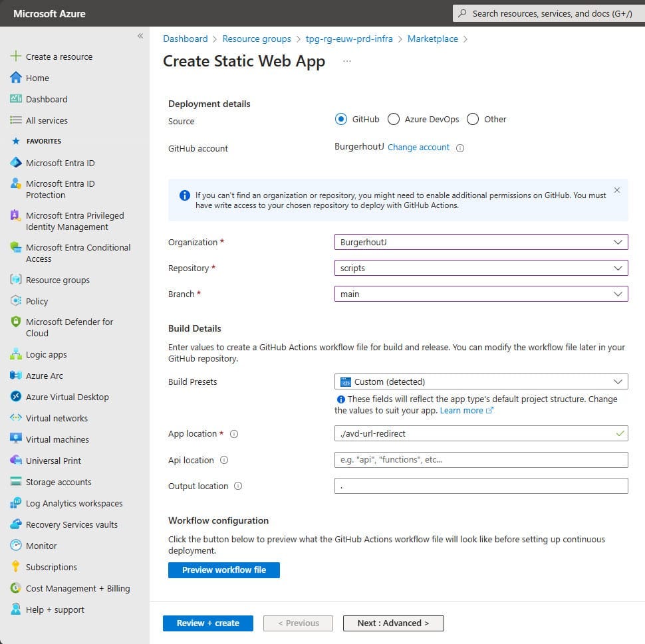
Task: Click the App location info icon
Action: 233,434
